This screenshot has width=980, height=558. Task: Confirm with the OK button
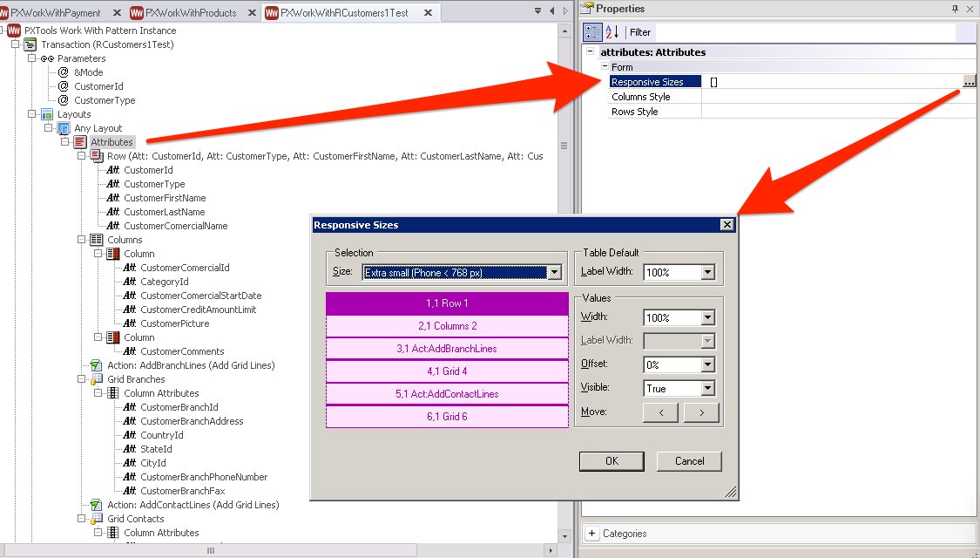click(612, 461)
